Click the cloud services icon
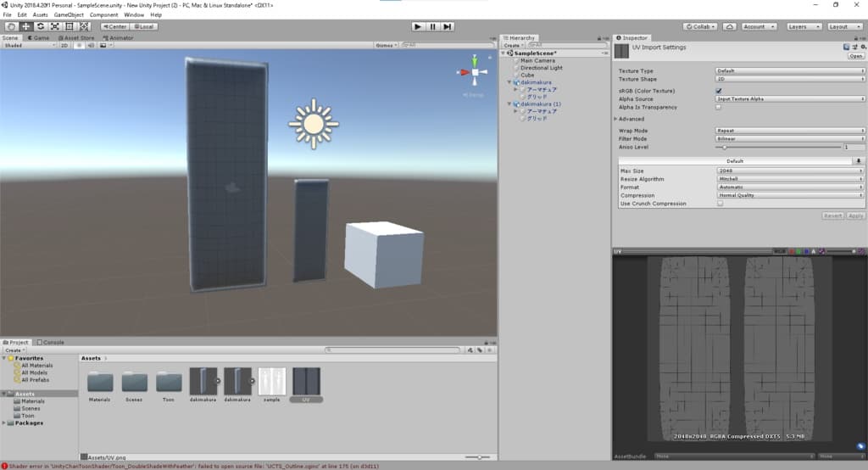The width and height of the screenshot is (868, 470). tap(730, 26)
